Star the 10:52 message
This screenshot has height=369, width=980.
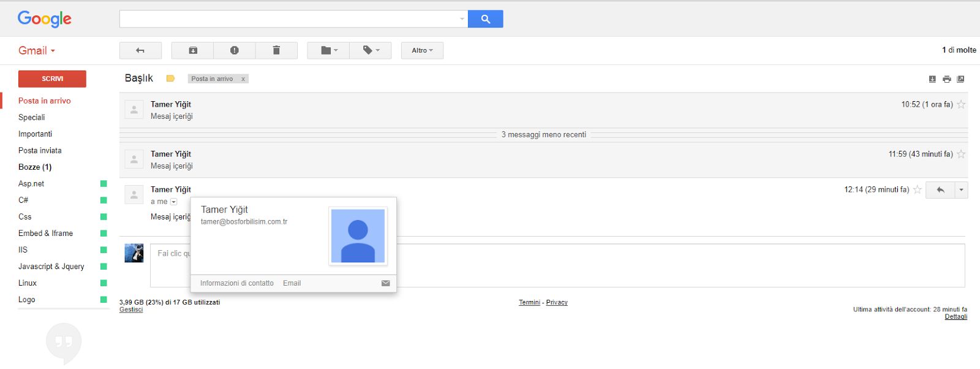point(961,105)
